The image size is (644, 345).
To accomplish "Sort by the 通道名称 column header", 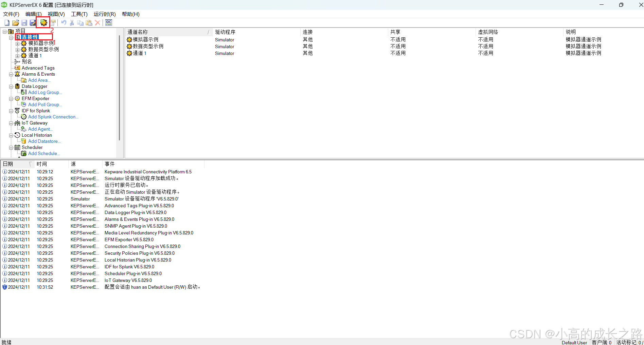I will [x=168, y=32].
